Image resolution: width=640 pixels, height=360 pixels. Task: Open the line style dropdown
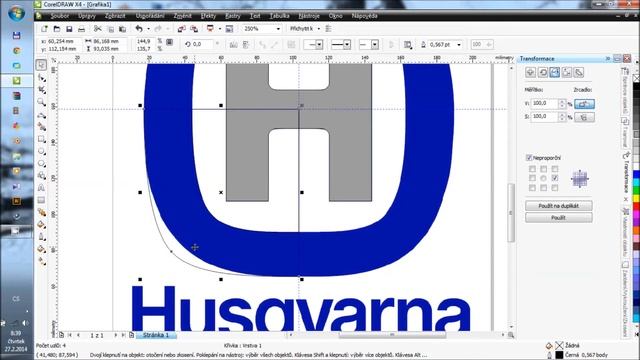coord(347,44)
